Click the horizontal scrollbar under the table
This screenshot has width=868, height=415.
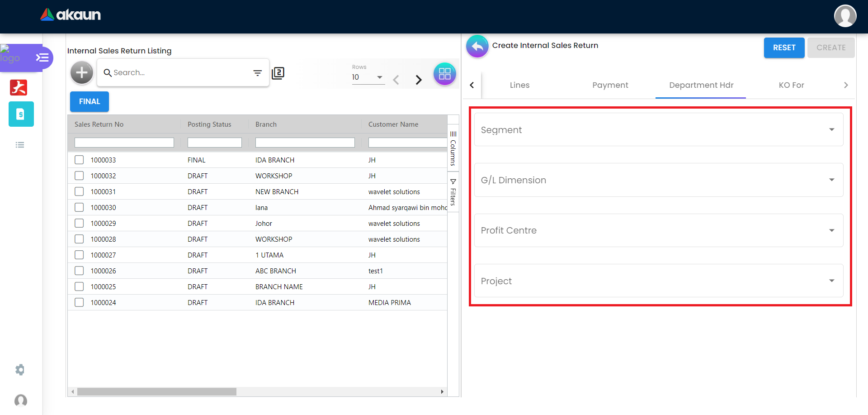coord(156,391)
